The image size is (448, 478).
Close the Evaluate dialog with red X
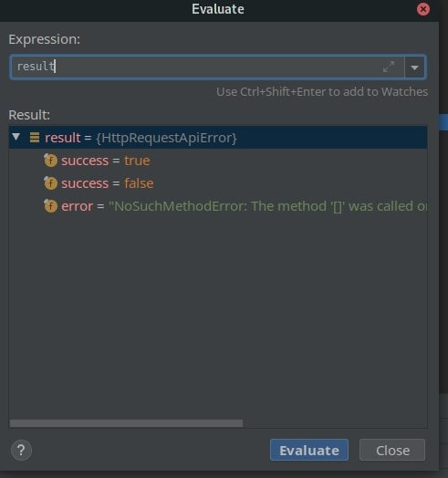click(423, 9)
